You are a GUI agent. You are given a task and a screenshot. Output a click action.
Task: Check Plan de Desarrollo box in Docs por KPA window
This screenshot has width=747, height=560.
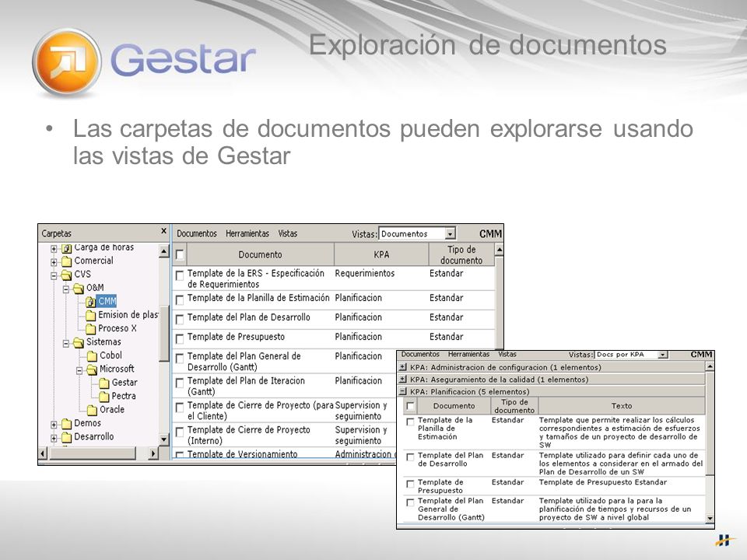pyautogui.click(x=410, y=457)
